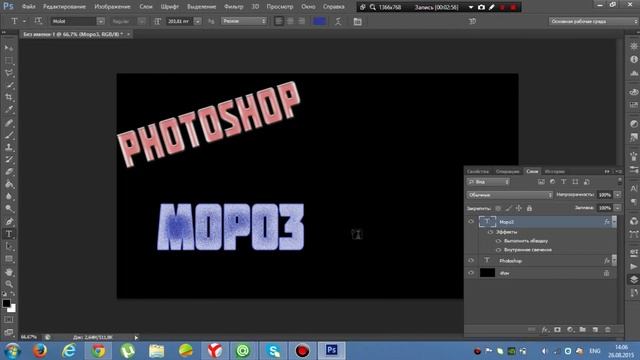
Task: Click the trash icon in layers panel
Action: coord(608,329)
